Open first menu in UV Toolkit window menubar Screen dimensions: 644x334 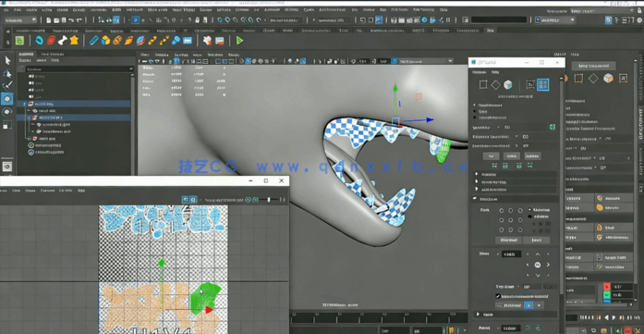tap(479, 72)
